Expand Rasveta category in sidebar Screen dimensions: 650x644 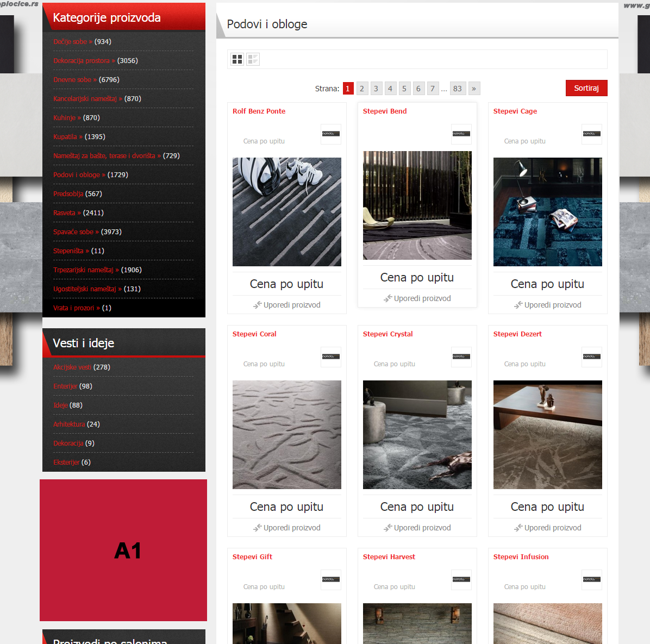coord(67,213)
